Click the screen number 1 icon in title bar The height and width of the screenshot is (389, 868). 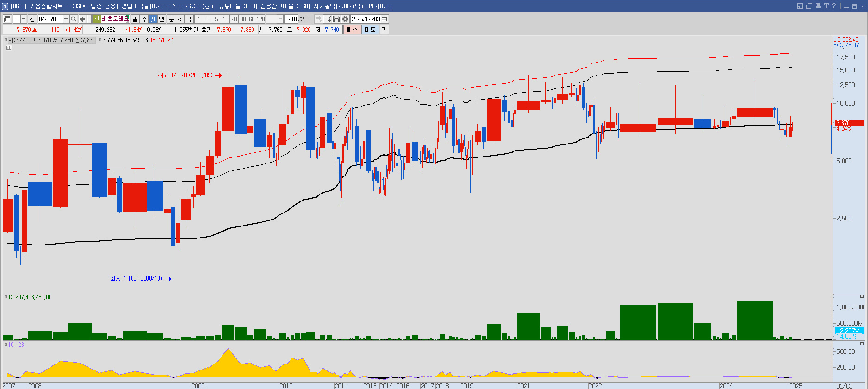click(5, 6)
